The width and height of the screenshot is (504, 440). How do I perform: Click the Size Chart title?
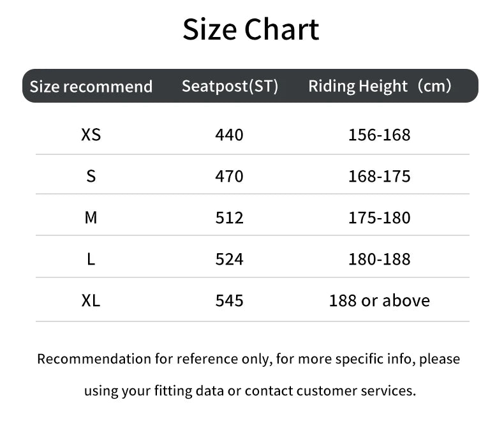click(251, 30)
